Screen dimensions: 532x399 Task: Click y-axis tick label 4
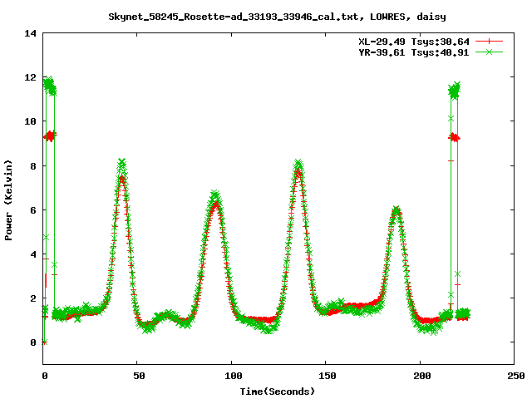click(33, 254)
